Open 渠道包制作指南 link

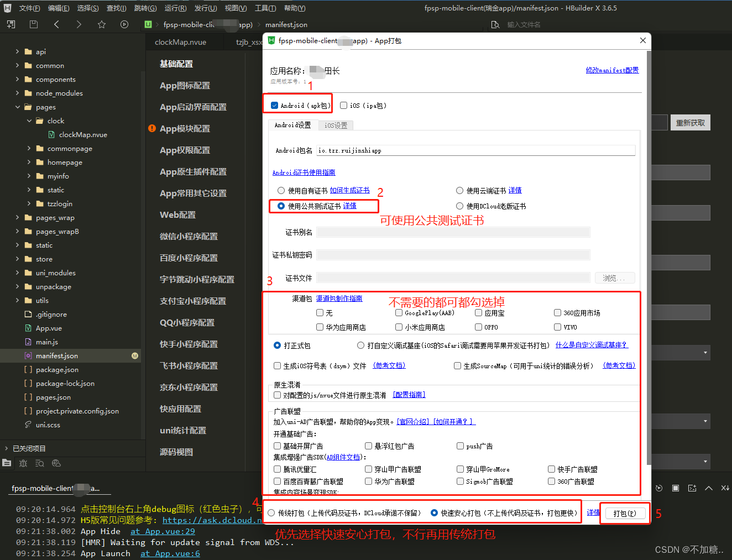[x=339, y=298]
